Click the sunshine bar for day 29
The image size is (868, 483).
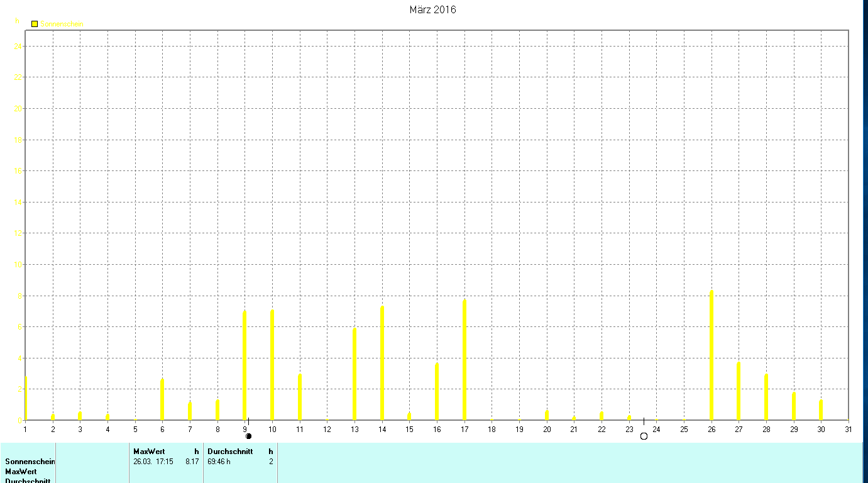click(x=794, y=406)
